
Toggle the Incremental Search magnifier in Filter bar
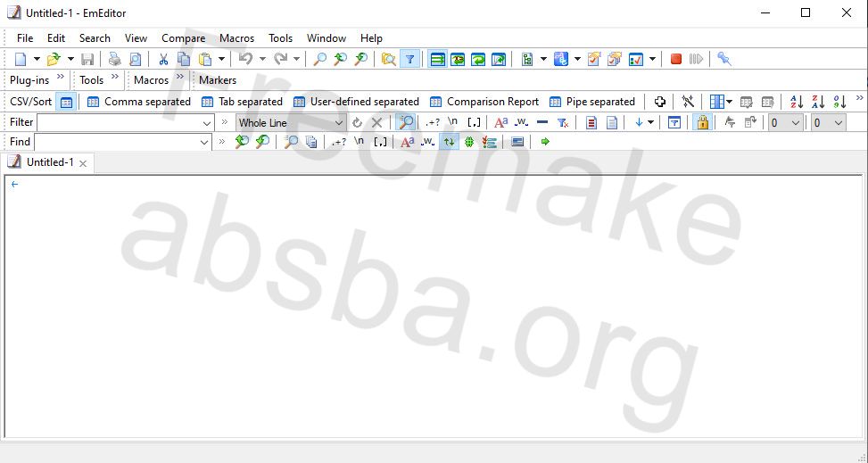406,122
